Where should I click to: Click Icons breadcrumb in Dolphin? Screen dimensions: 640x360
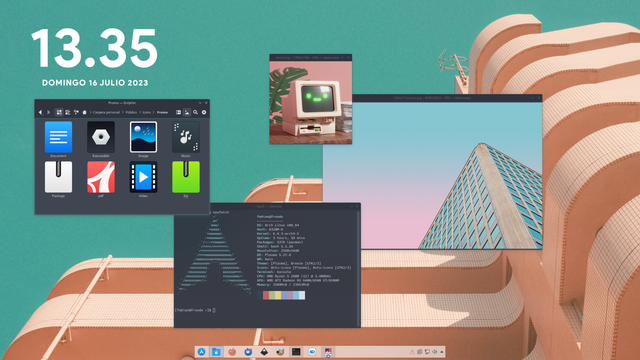(x=147, y=112)
